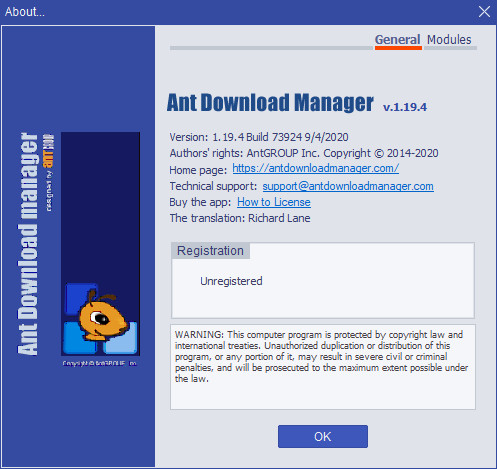
Task: Click the v.1.19.4 version label
Action: 405,107
